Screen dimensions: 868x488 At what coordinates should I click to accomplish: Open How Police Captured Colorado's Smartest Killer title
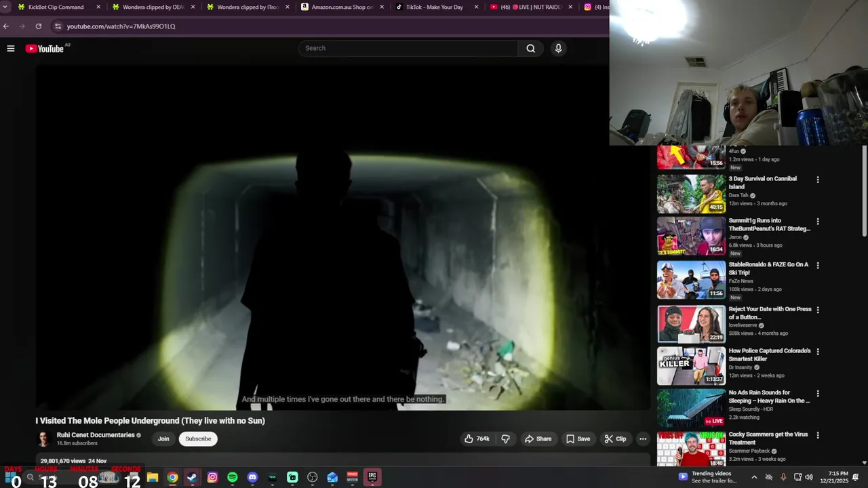770,355
